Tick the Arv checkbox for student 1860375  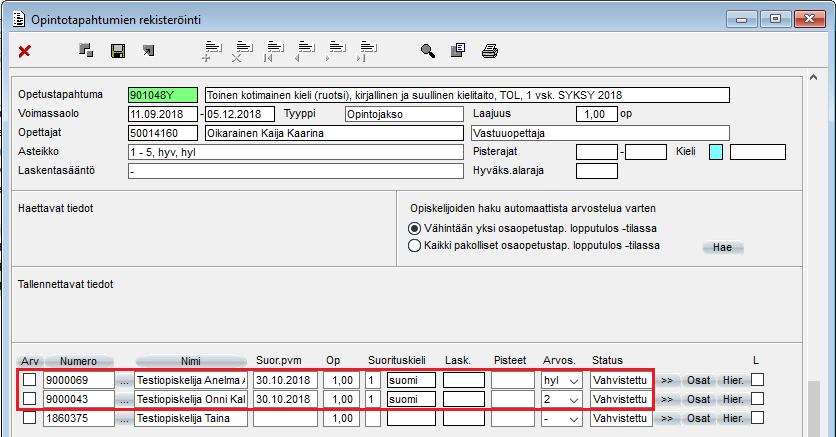click(30, 418)
